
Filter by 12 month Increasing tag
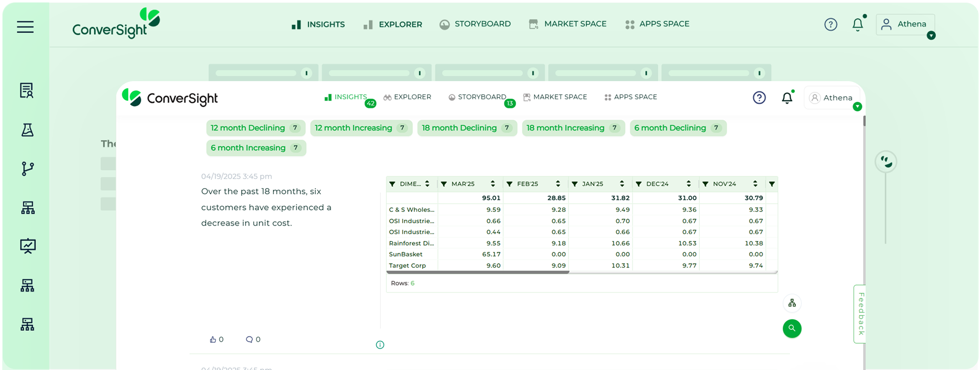(x=361, y=128)
